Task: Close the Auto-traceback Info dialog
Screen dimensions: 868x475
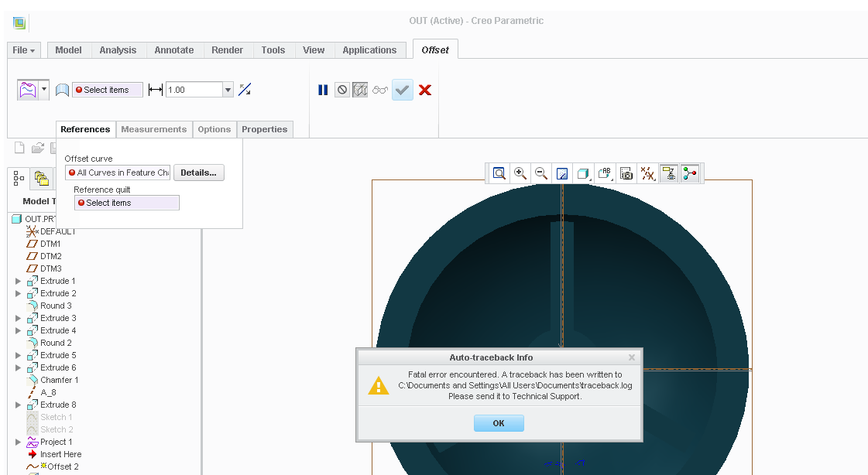Action: click(x=632, y=357)
